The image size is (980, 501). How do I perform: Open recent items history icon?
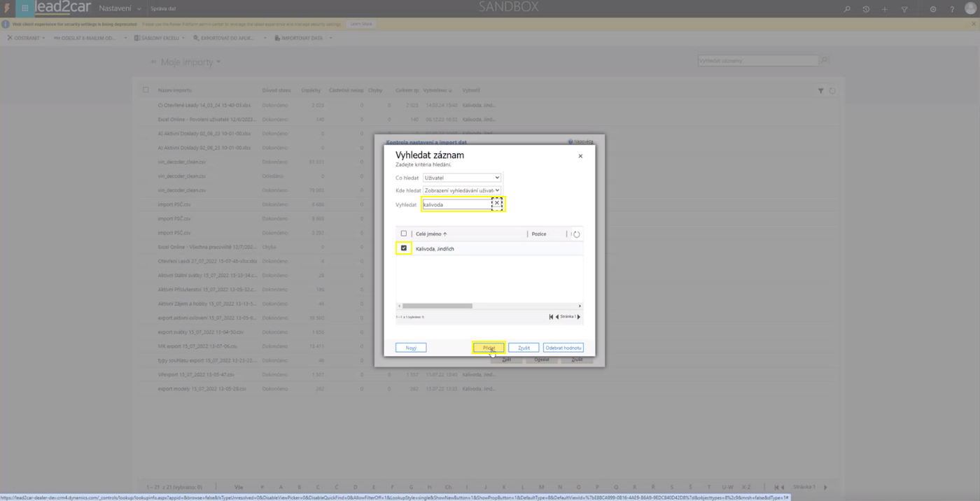click(866, 9)
